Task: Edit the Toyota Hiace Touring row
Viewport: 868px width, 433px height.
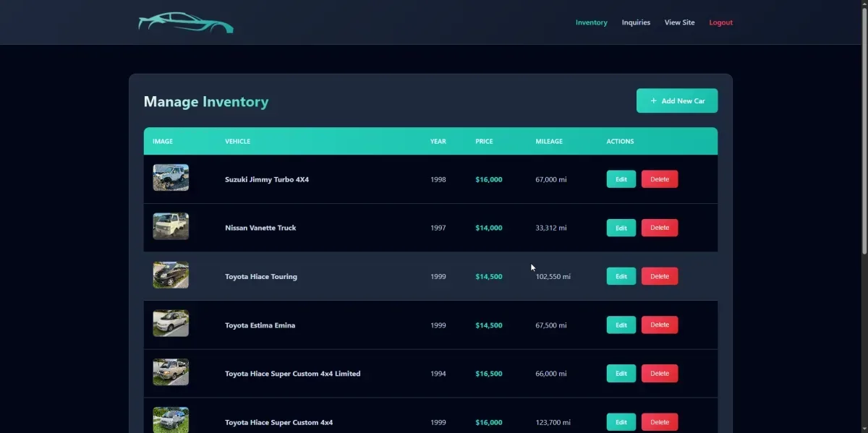Action: [621, 276]
